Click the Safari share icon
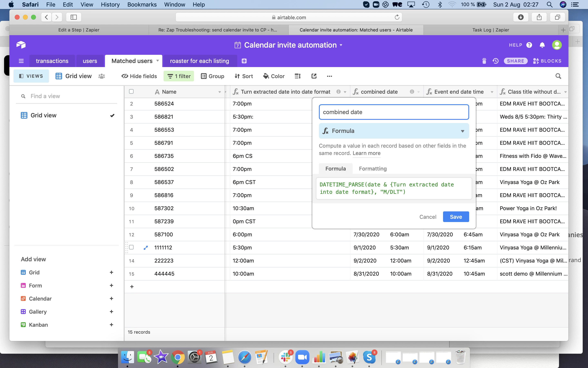Image resolution: width=588 pixels, height=368 pixels. pos(539,17)
